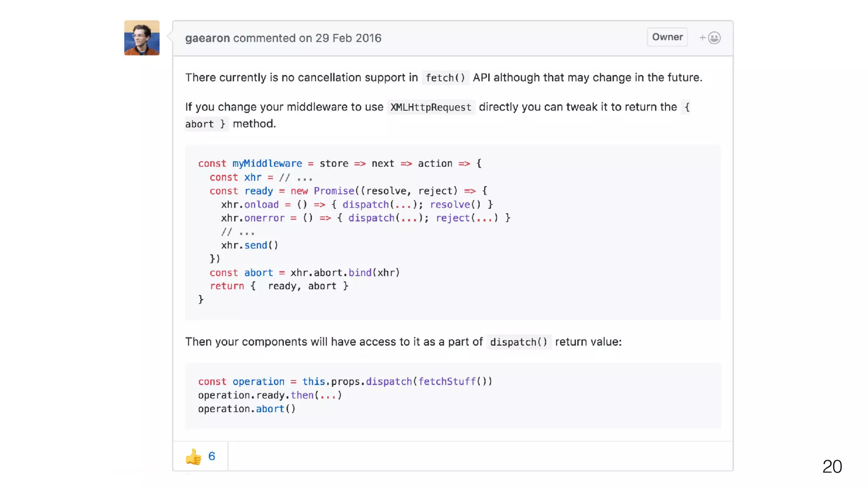Click the operation.ready.then(...) line

pyautogui.click(x=270, y=395)
